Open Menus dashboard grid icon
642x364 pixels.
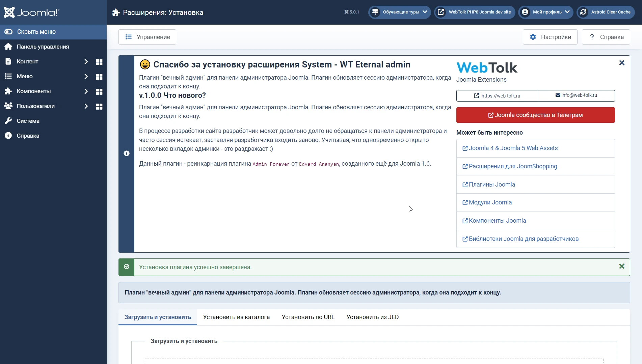(x=99, y=77)
